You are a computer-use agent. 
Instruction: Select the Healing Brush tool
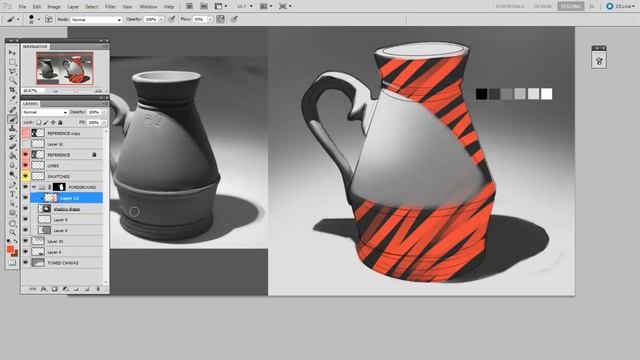pos(12,109)
